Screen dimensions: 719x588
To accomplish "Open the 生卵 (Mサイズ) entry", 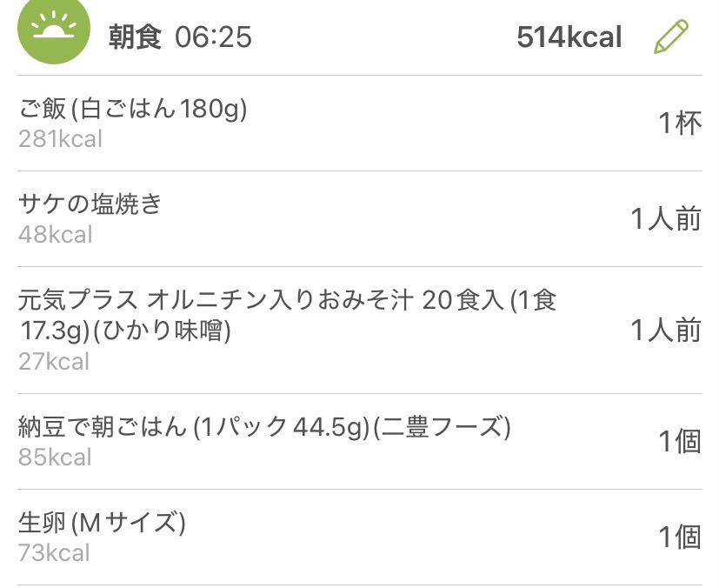I will pyautogui.click(x=102, y=523).
